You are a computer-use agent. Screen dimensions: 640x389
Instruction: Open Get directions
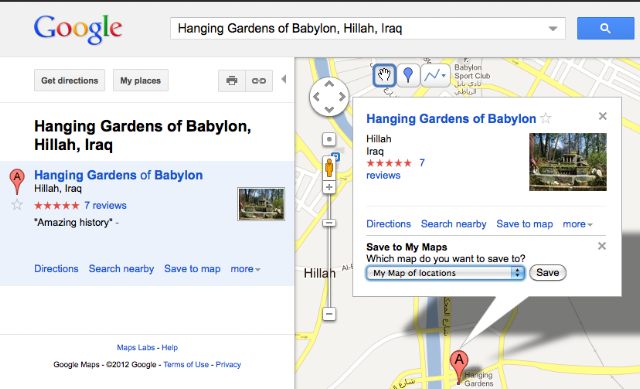point(69,80)
